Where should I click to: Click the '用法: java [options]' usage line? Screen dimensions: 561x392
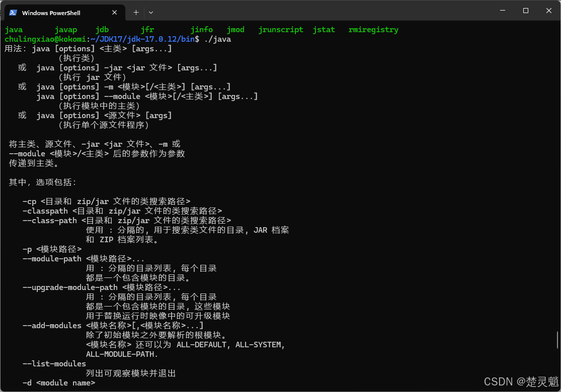(88, 49)
